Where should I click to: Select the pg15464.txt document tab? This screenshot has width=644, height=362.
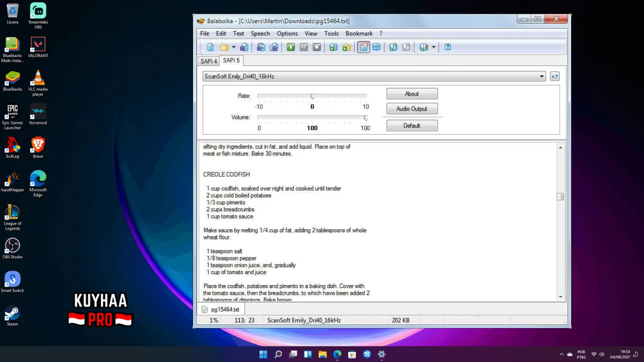click(221, 310)
